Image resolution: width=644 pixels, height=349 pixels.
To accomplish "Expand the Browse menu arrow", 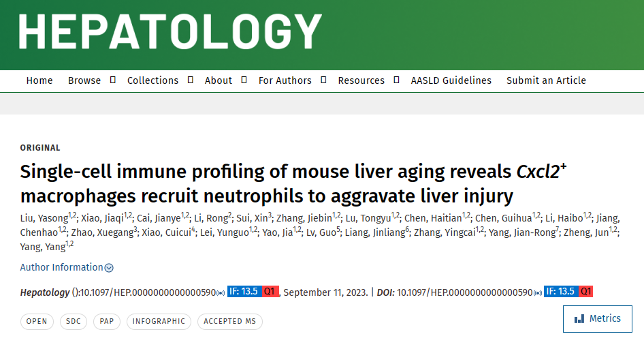I will tap(112, 80).
